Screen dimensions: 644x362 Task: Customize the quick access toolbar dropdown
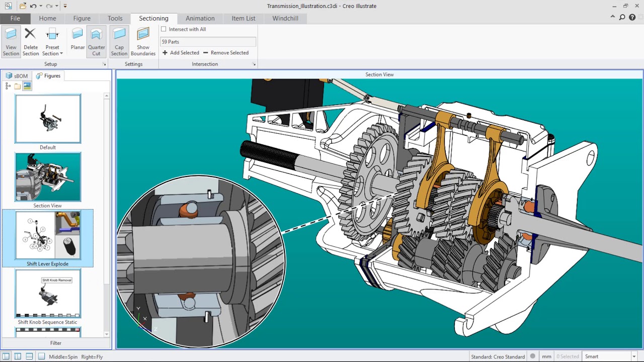65,6
